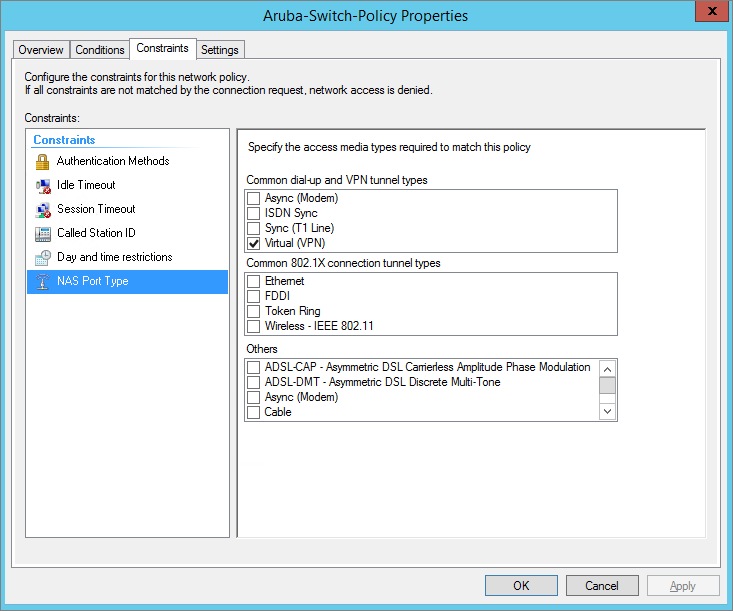
Task: Click the Constraints list header
Action: pos(64,140)
